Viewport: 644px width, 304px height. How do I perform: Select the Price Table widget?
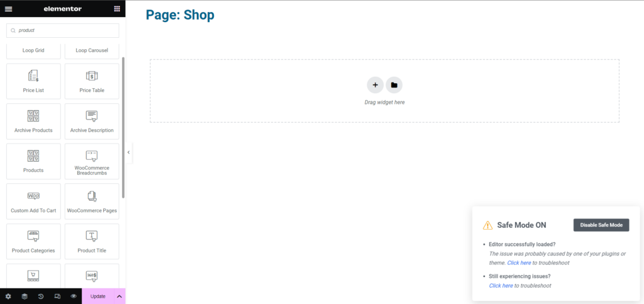92,81
